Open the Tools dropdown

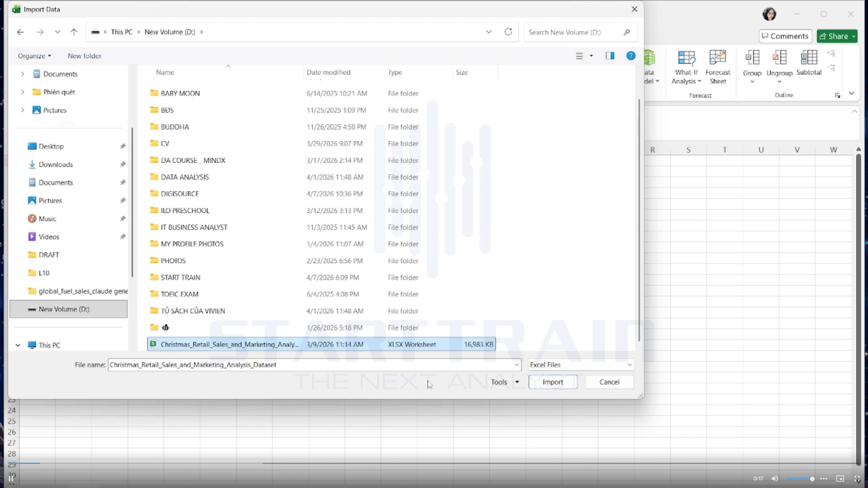(x=505, y=382)
